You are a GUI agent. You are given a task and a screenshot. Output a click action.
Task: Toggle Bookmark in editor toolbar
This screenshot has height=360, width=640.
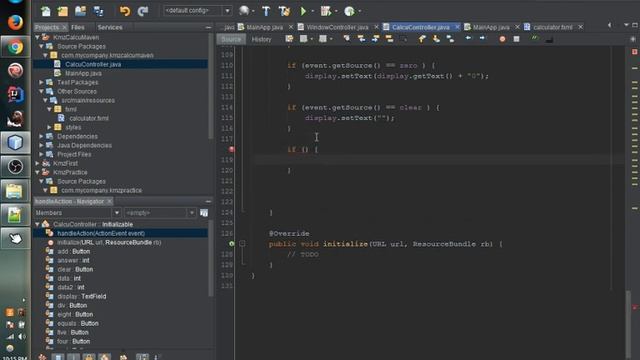[450, 39]
